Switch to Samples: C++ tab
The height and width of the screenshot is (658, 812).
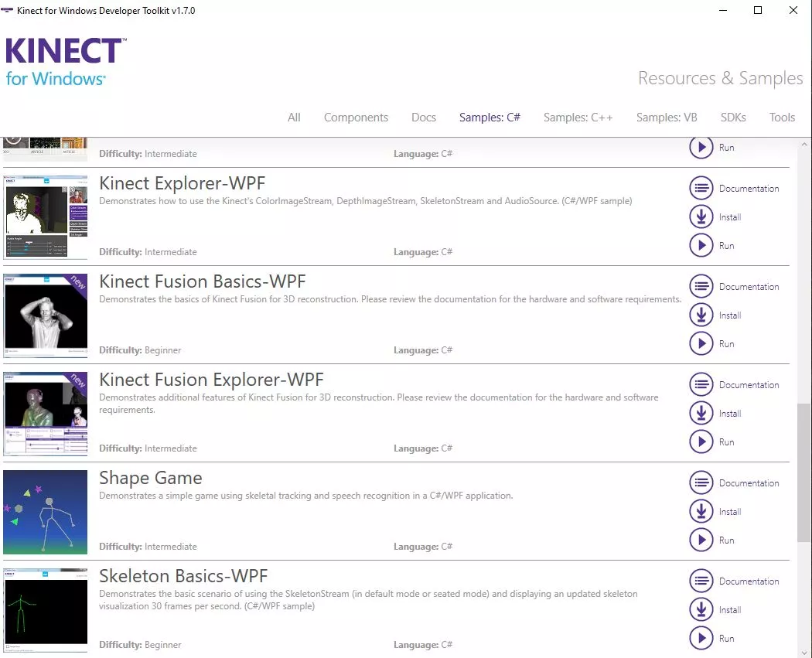pyautogui.click(x=578, y=118)
